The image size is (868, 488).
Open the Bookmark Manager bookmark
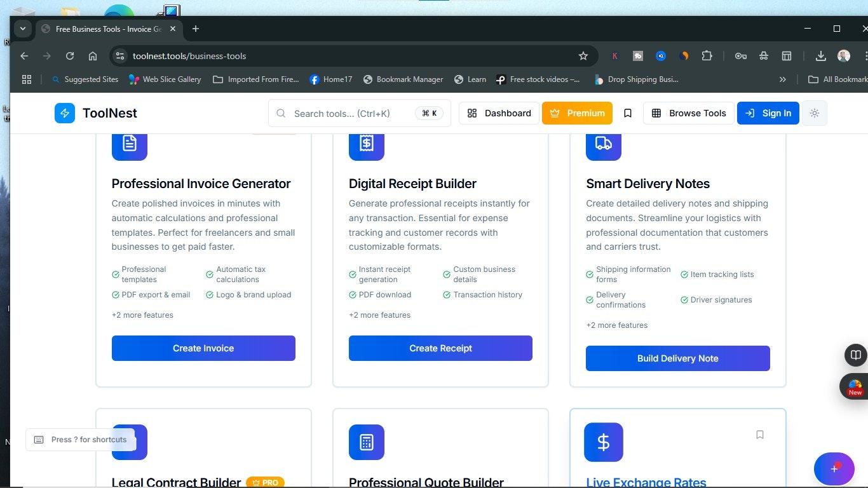403,79
